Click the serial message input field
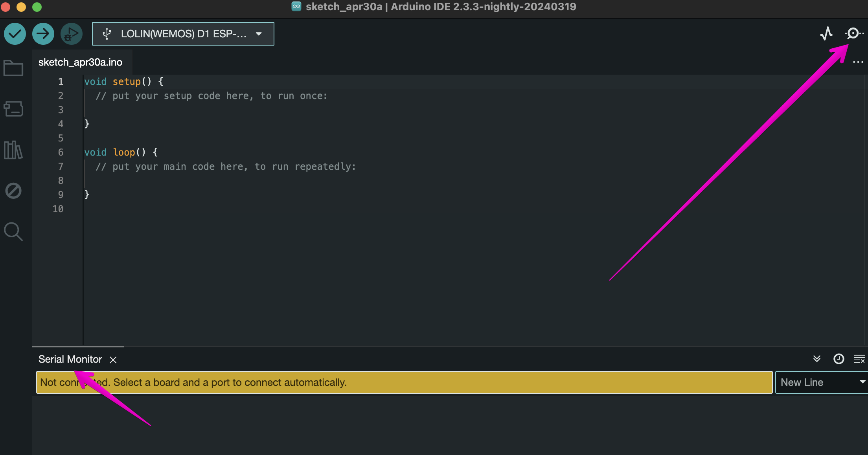The height and width of the screenshot is (455, 868). pyautogui.click(x=405, y=382)
